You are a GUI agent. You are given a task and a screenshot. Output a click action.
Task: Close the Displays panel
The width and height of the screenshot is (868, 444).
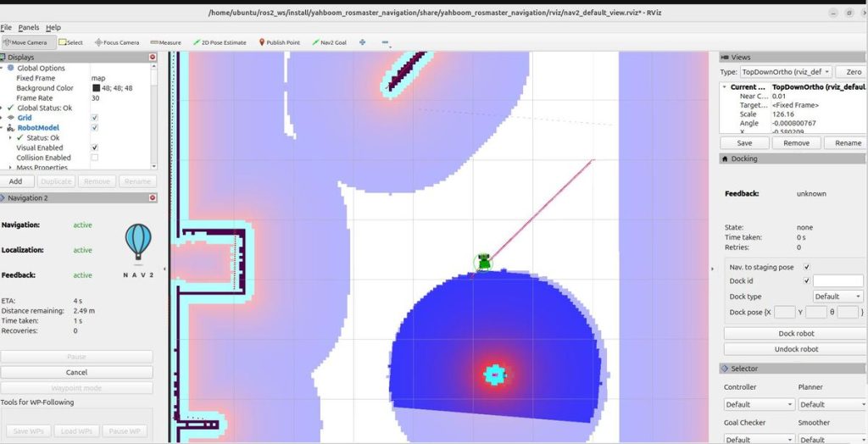(153, 57)
